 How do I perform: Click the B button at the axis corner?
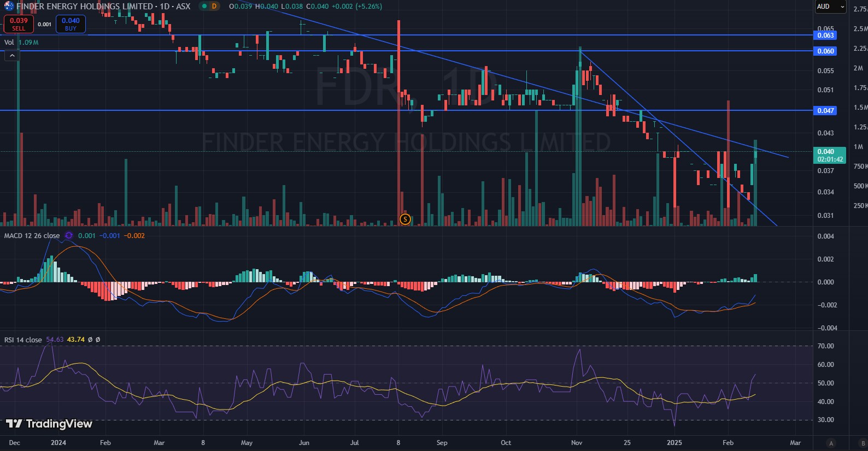coord(863,443)
